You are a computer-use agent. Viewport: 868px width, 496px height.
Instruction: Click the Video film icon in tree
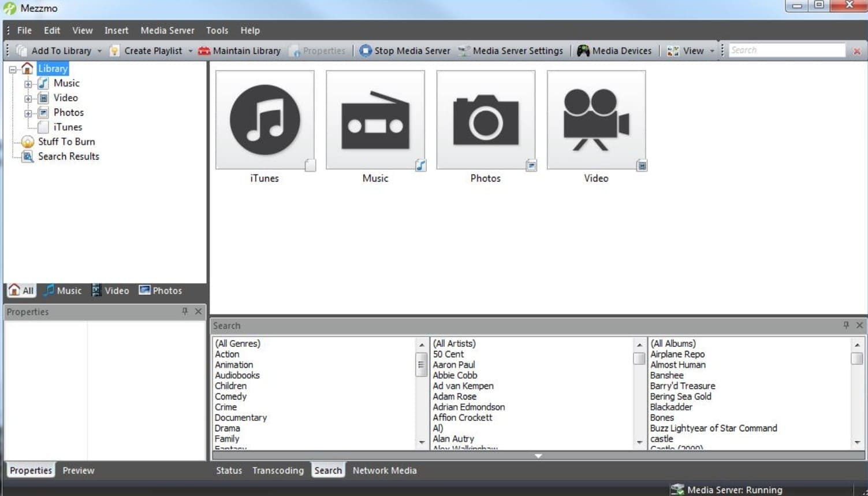pos(43,98)
